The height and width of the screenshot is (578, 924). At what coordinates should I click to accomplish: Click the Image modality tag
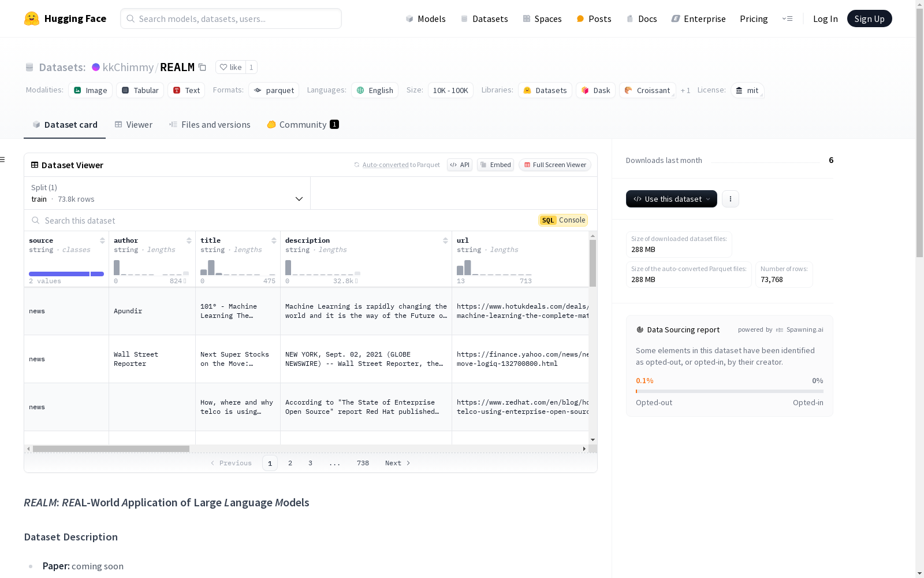point(90,90)
